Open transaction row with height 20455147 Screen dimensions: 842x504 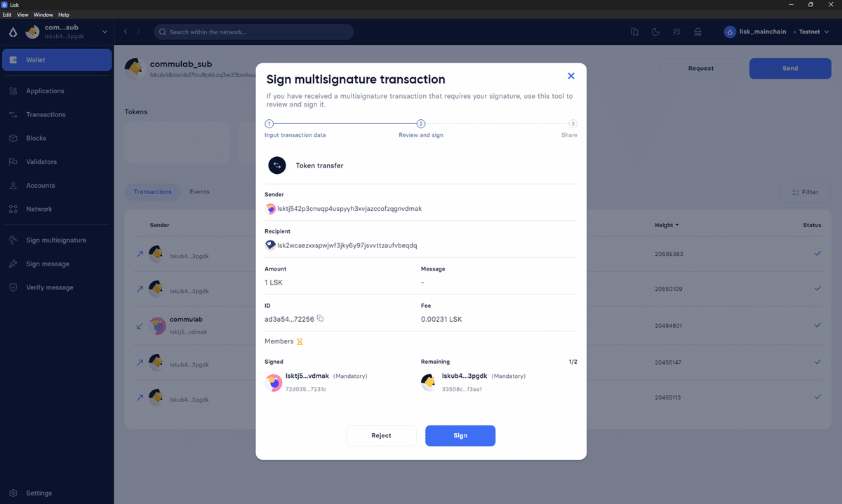tap(477, 362)
